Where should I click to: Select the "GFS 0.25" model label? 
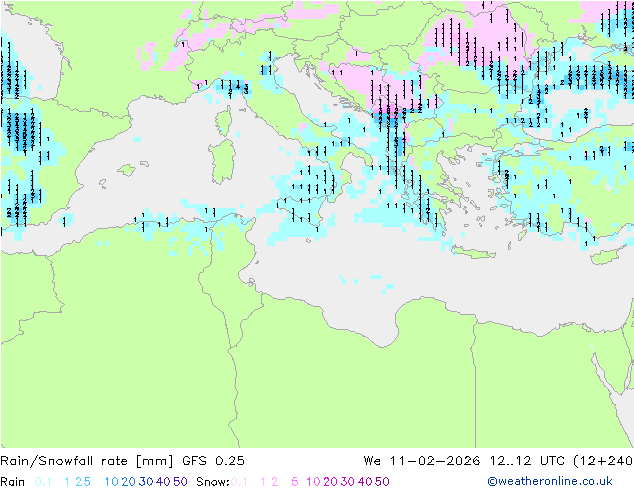213,461
